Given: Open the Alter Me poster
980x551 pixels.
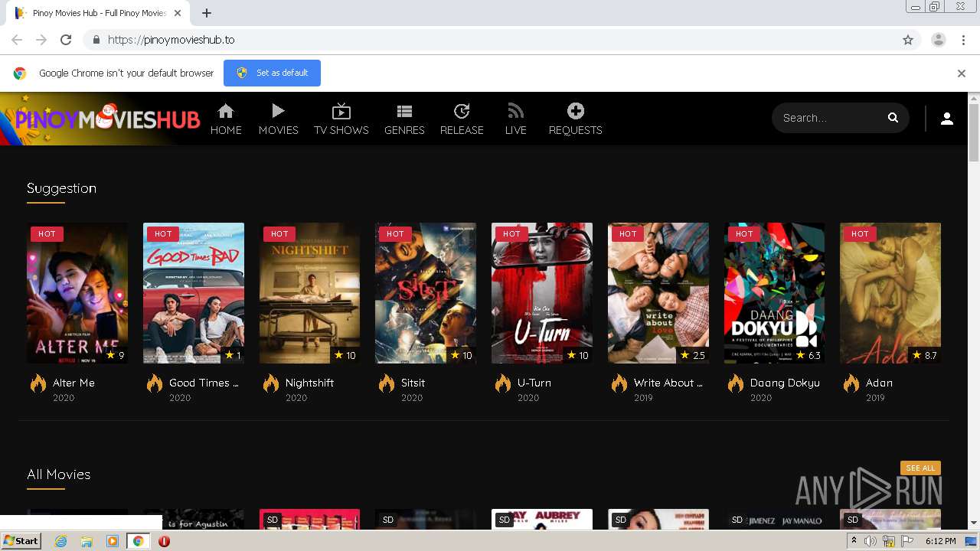Looking at the screenshot, I should (77, 293).
